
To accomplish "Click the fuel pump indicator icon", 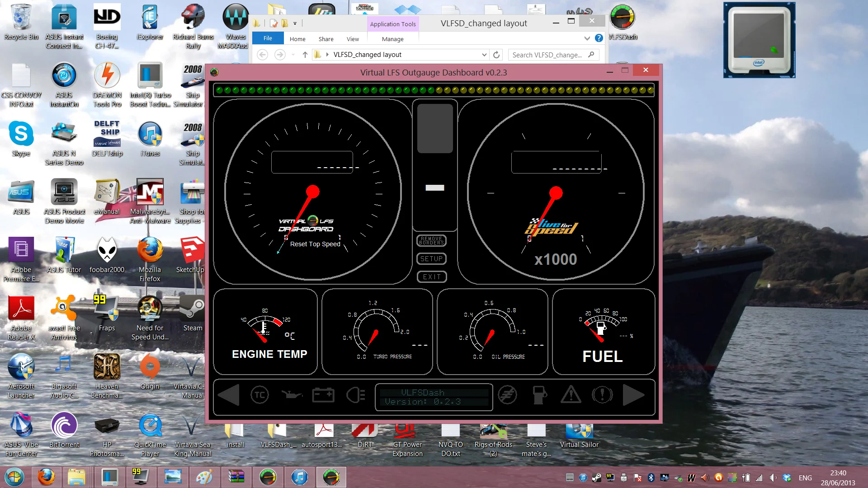I will [539, 395].
